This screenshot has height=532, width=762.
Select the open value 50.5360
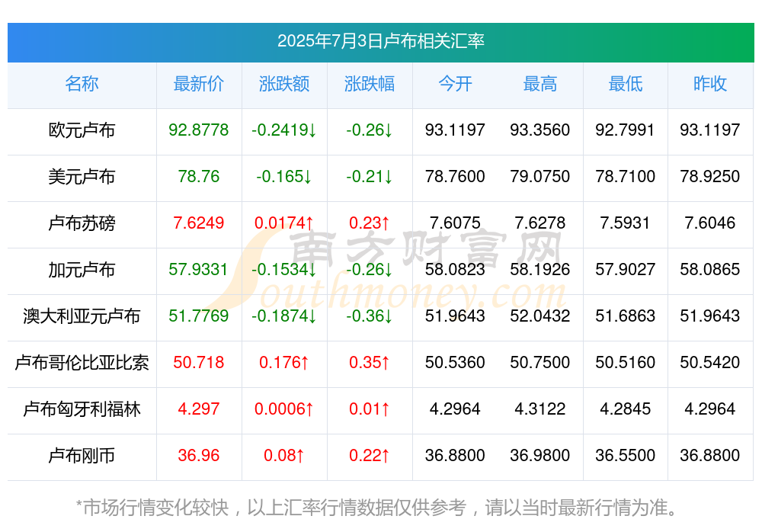455,362
